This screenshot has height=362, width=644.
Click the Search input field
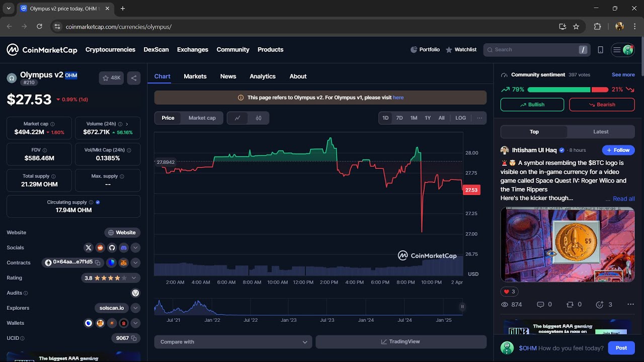(536, 50)
